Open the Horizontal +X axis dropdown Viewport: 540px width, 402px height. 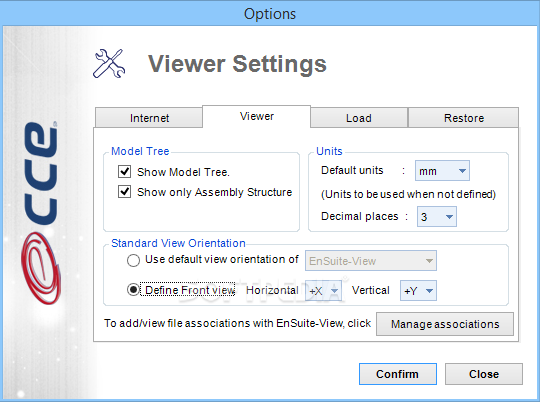coord(323,291)
